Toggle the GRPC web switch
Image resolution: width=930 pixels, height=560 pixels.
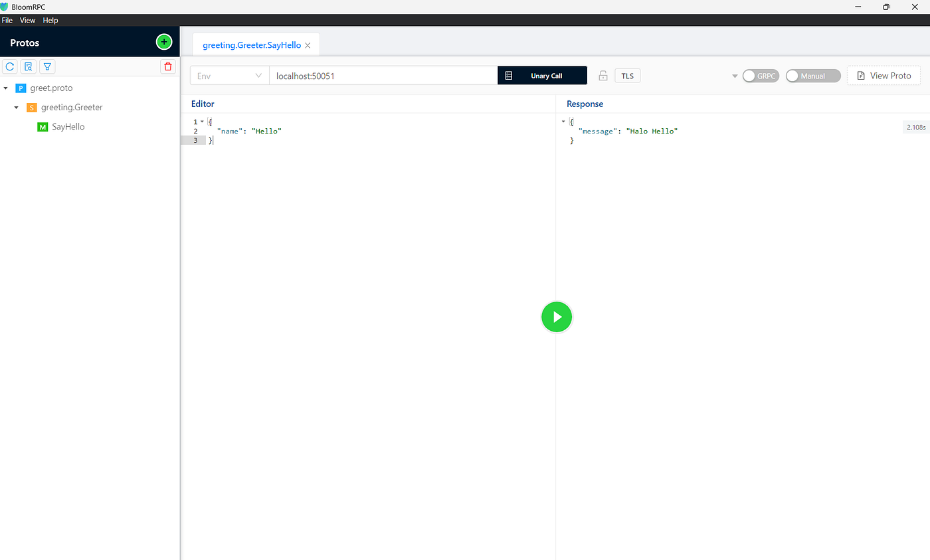click(761, 76)
